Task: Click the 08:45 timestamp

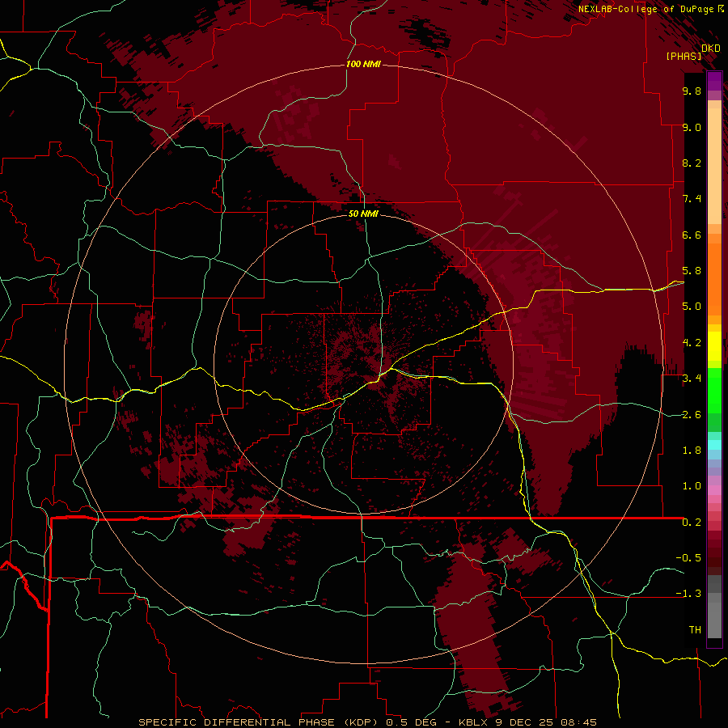Action: 579,722
